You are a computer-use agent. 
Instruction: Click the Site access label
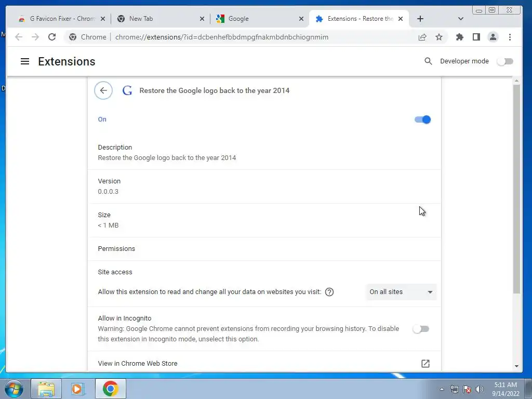point(115,272)
